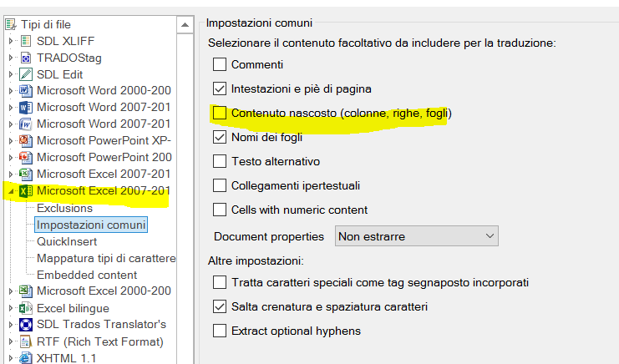Select the SDL XLIFF file type icon
The width and height of the screenshot is (619, 364).
pyautogui.click(x=26, y=41)
